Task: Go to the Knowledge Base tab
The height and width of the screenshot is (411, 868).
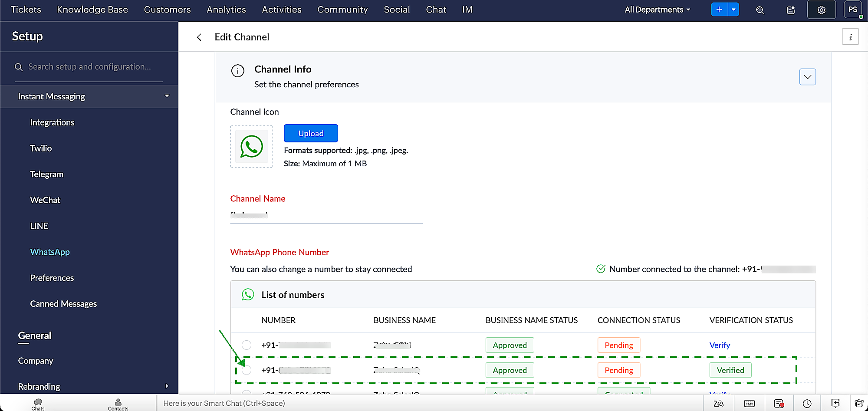Action: (92, 10)
